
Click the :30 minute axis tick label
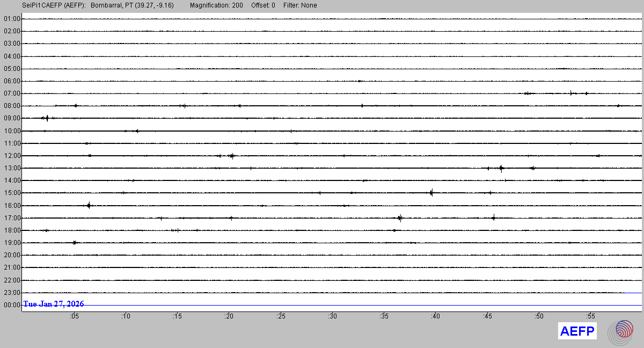click(x=332, y=316)
